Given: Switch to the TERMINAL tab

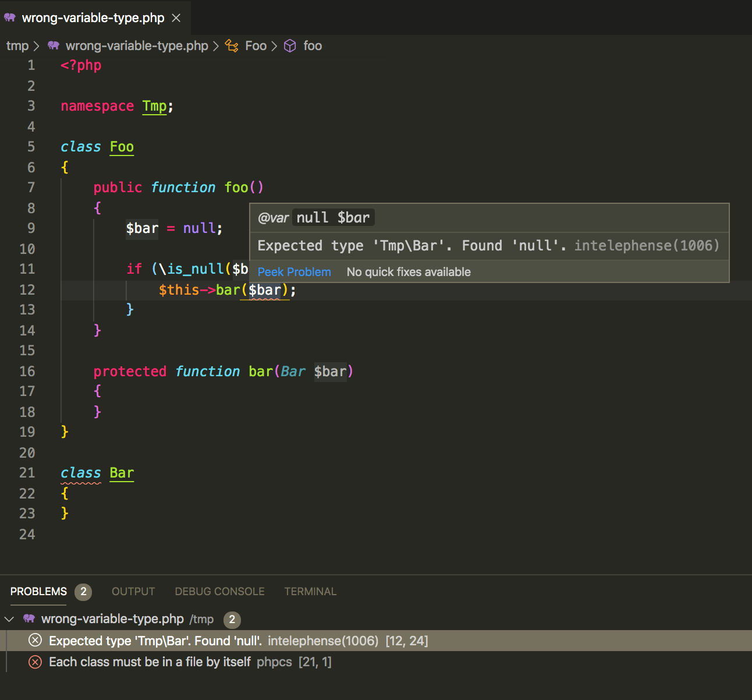Looking at the screenshot, I should [x=310, y=591].
